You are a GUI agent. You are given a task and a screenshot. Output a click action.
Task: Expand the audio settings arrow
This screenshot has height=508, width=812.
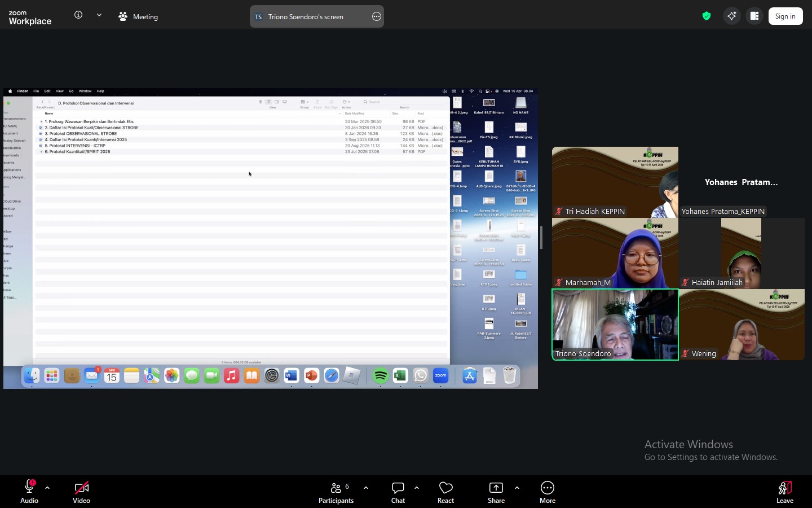tap(47, 488)
